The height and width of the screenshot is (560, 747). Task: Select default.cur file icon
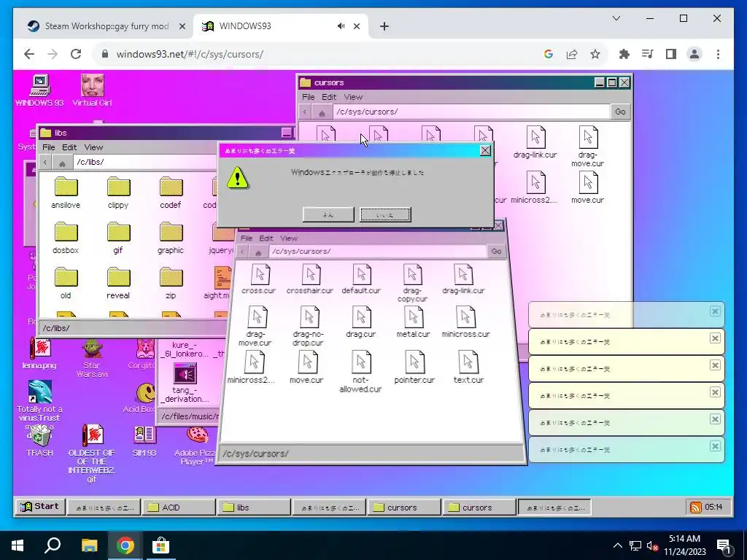tap(360, 279)
